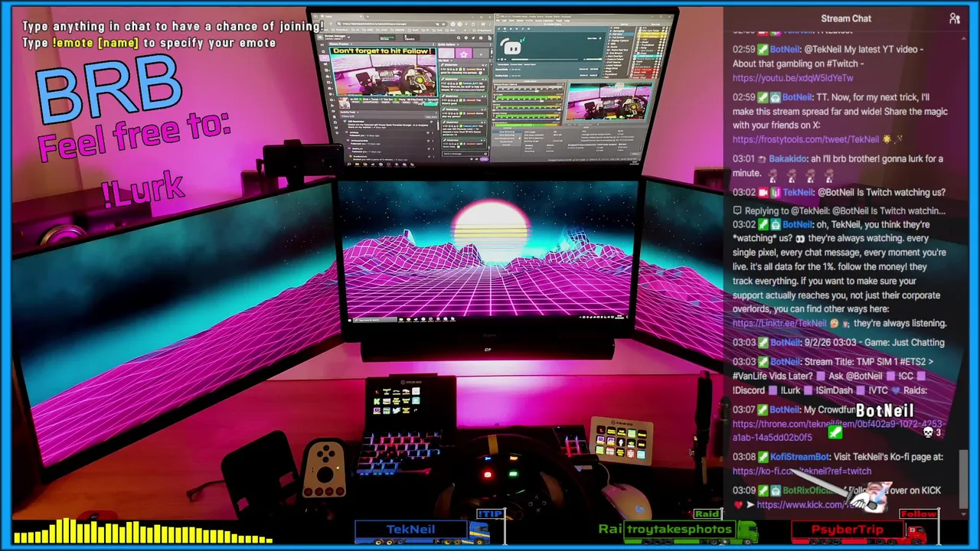Image resolution: width=980 pixels, height=551 pixels.
Task: Click moderator badge on 03:02 BotNeil reply
Action: (x=763, y=225)
